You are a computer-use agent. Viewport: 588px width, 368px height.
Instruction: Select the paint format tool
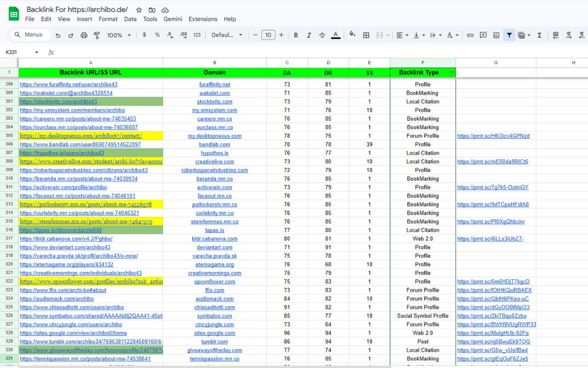coord(97,35)
